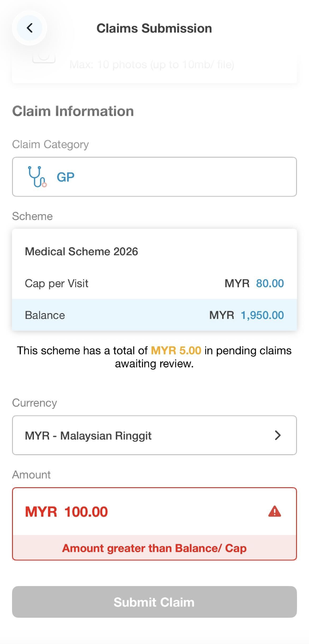Screen dimensions: 309x644
Task: Expand the currency chevron arrow
Action: pos(278,435)
